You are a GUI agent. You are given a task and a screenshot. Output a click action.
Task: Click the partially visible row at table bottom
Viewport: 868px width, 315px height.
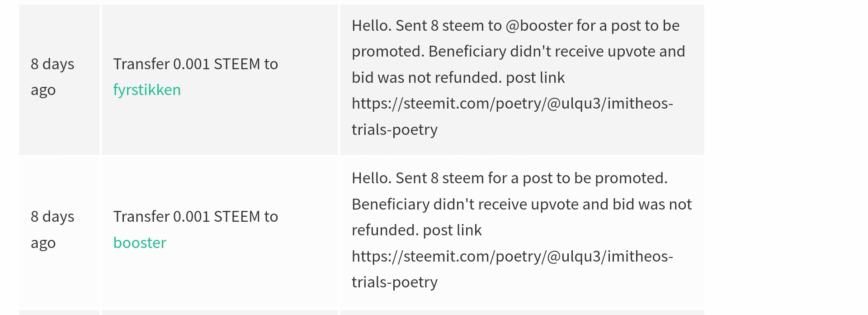pyautogui.click(x=362, y=312)
